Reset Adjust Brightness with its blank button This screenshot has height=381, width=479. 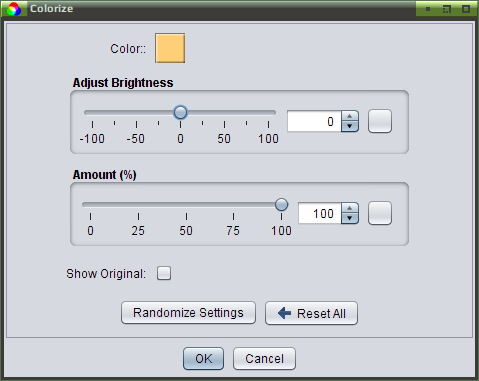(380, 121)
